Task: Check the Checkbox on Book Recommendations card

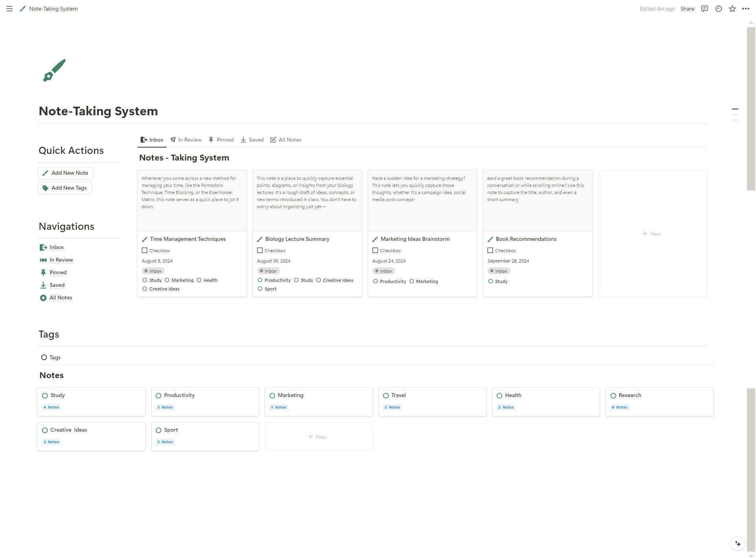Action: [490, 250]
